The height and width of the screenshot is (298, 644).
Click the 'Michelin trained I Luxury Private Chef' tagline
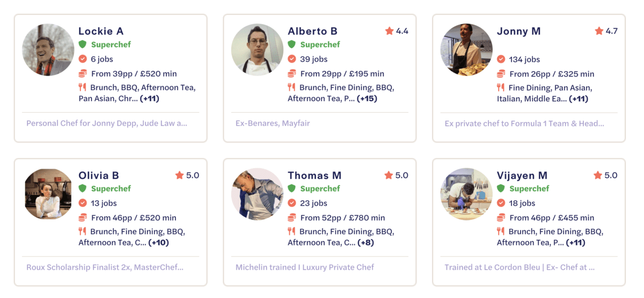pos(305,267)
